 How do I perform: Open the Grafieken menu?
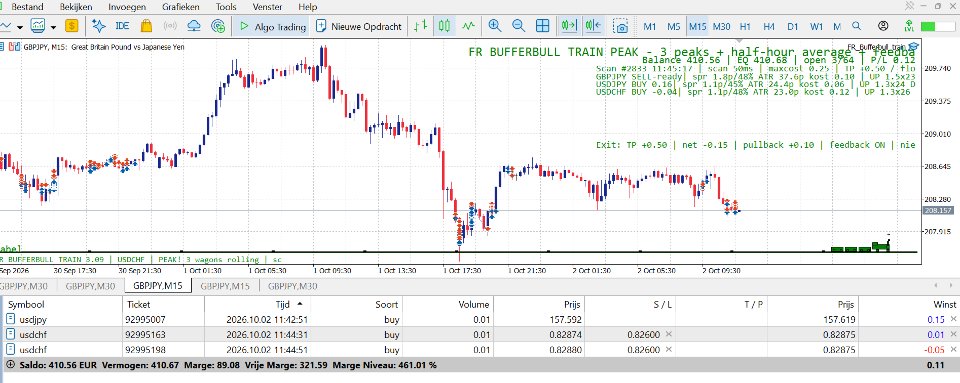[x=181, y=7]
